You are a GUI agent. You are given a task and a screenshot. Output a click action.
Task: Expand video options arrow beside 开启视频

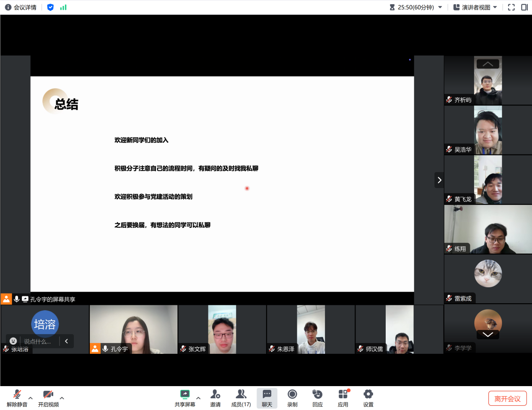click(62, 398)
